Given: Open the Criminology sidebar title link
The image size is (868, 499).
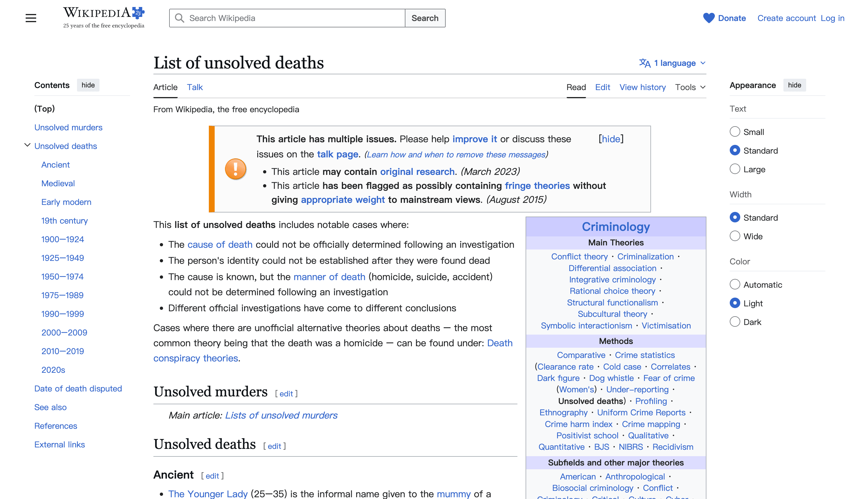Looking at the screenshot, I should 616,226.
